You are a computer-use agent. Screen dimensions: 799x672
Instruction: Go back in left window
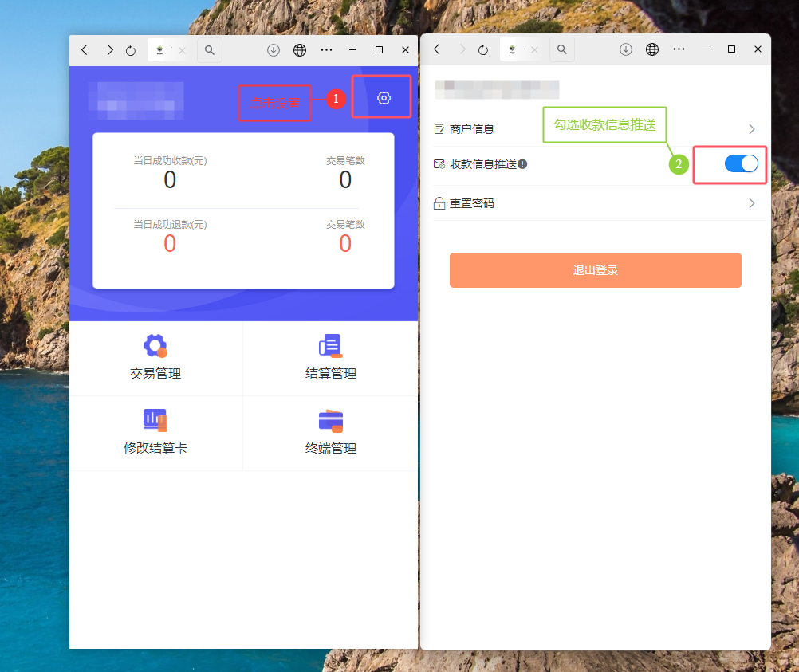pos(85,50)
